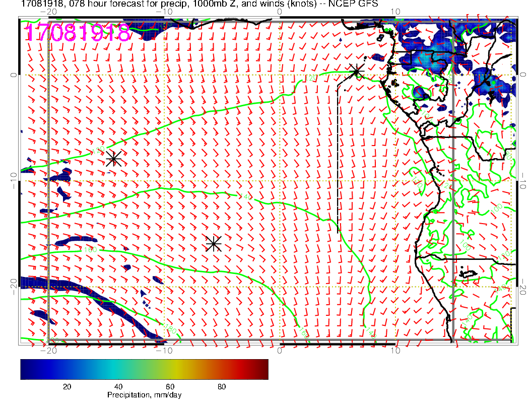Click the 10 longitude label on the top axis
The image size is (532, 411).
pyautogui.click(x=395, y=11)
